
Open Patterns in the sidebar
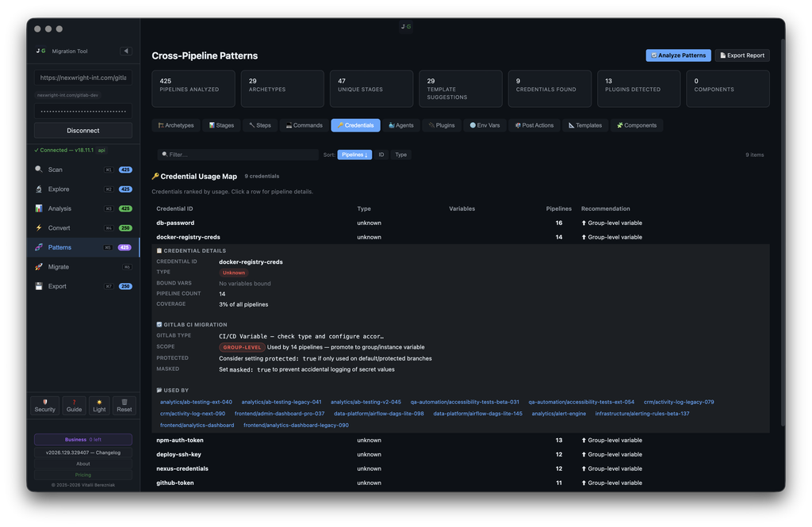(82, 247)
